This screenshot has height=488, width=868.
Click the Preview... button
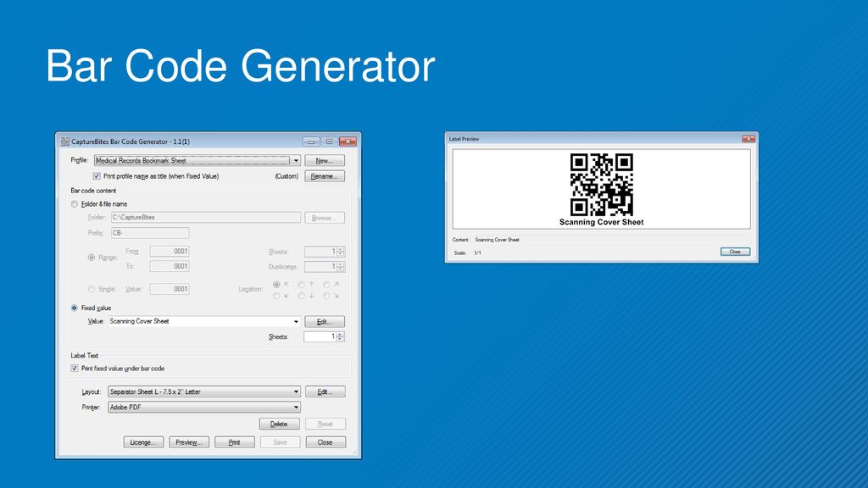point(189,442)
